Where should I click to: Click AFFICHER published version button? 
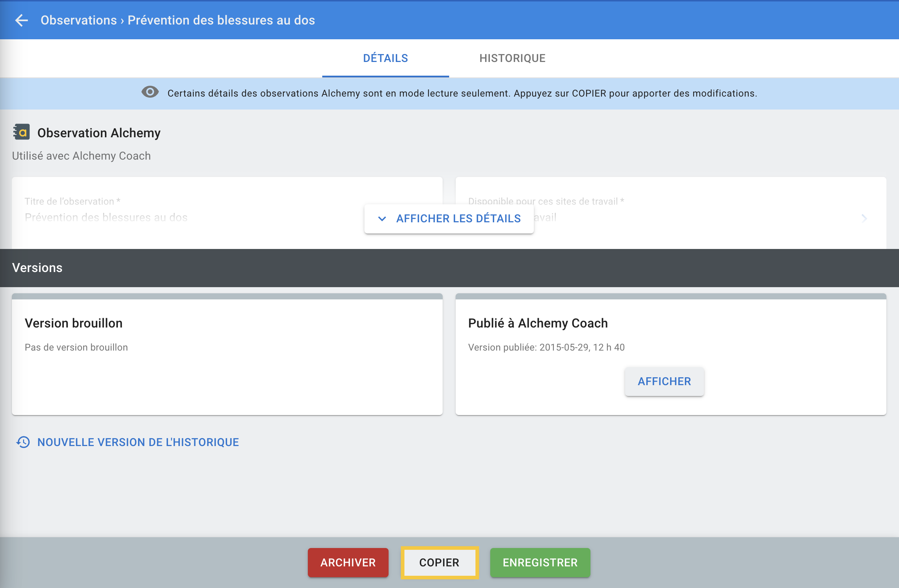[664, 382]
